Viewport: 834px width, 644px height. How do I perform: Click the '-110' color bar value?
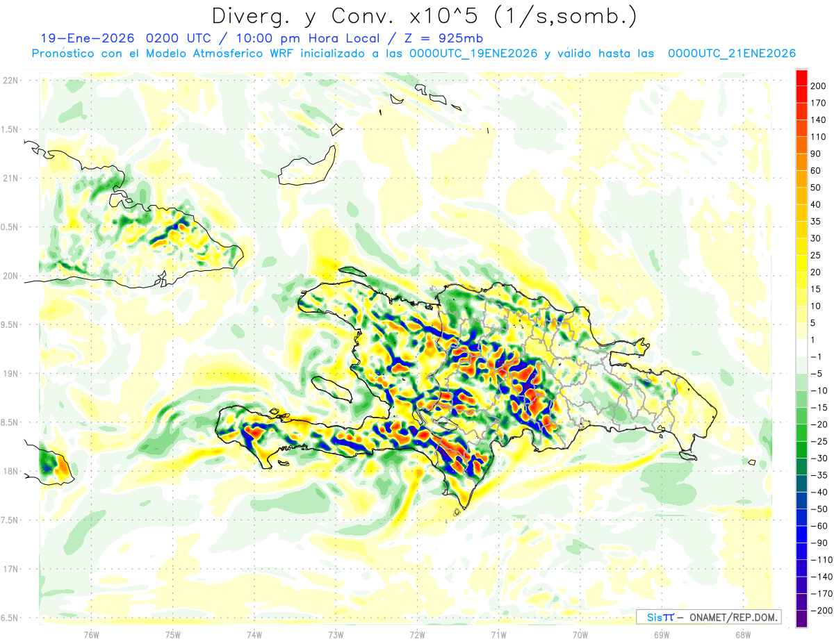click(x=821, y=560)
